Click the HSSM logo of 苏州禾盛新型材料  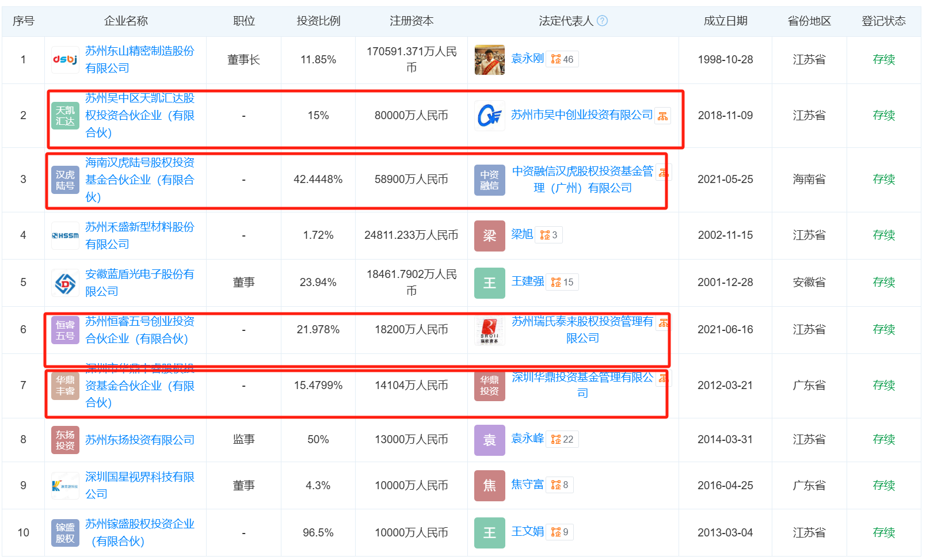(x=65, y=235)
